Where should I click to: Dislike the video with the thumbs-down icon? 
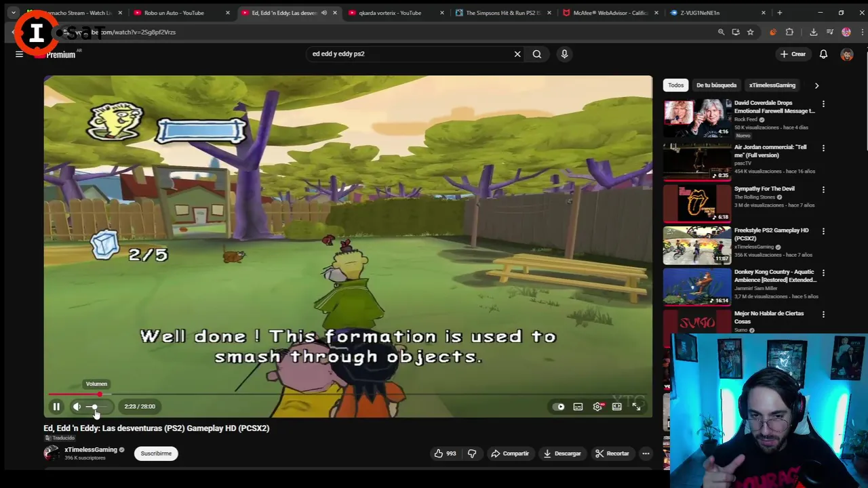coord(472,453)
